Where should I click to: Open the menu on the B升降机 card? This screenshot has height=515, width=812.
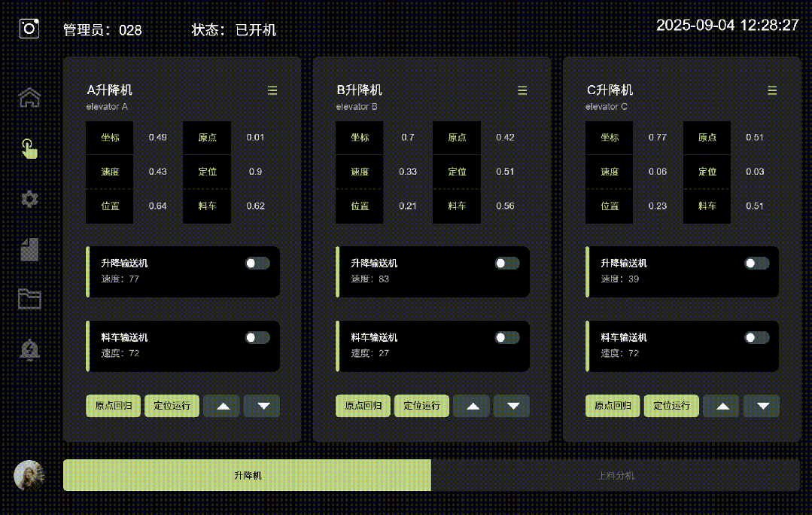[522, 90]
